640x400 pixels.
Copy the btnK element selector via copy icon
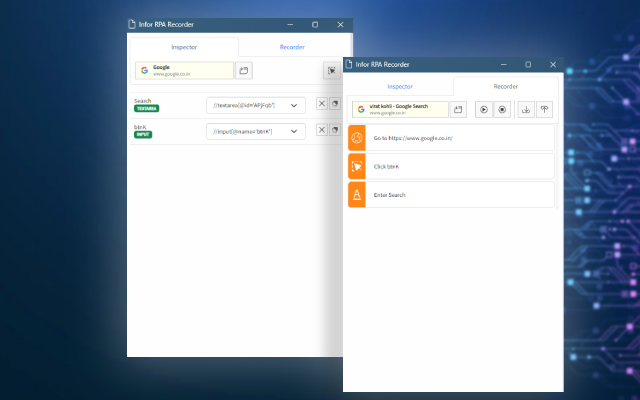click(x=335, y=130)
